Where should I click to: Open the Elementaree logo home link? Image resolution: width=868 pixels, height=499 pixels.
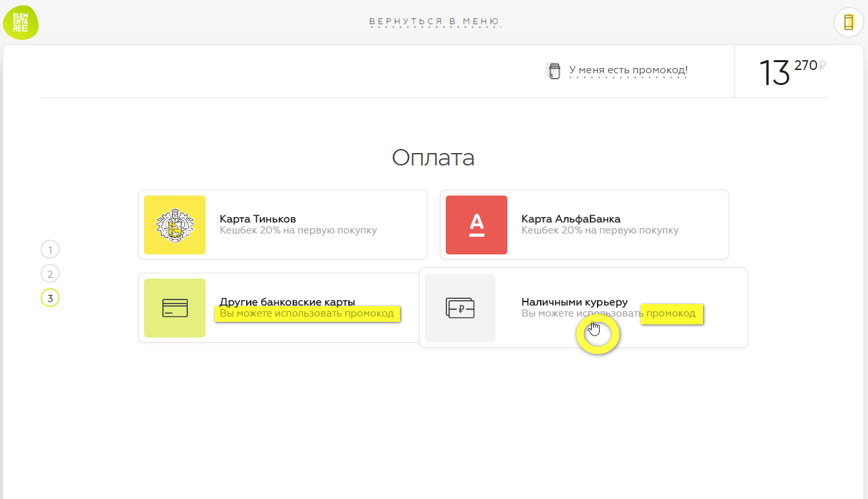pyautogui.click(x=21, y=22)
